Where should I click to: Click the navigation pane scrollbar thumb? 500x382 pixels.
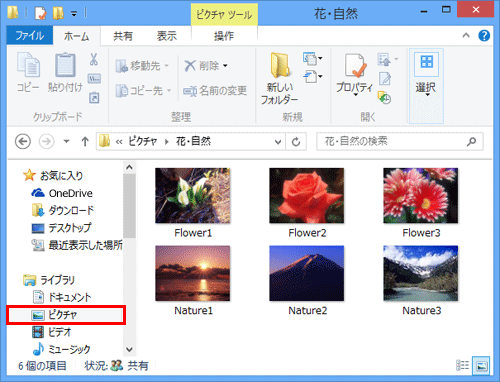click(129, 206)
